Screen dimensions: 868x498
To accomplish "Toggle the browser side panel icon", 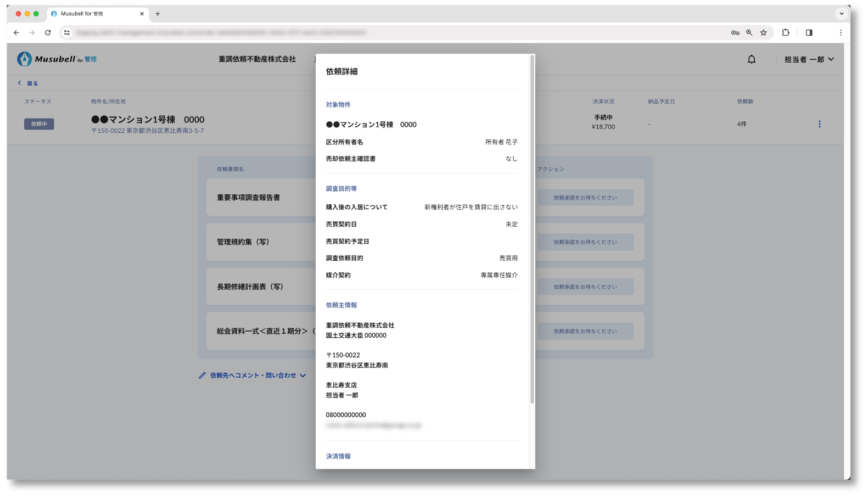I will (x=809, y=33).
